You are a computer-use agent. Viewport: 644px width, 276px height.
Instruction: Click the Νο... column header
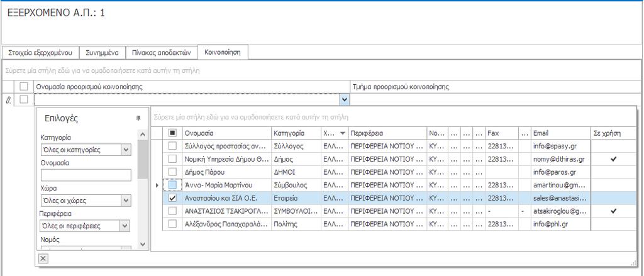(437, 133)
